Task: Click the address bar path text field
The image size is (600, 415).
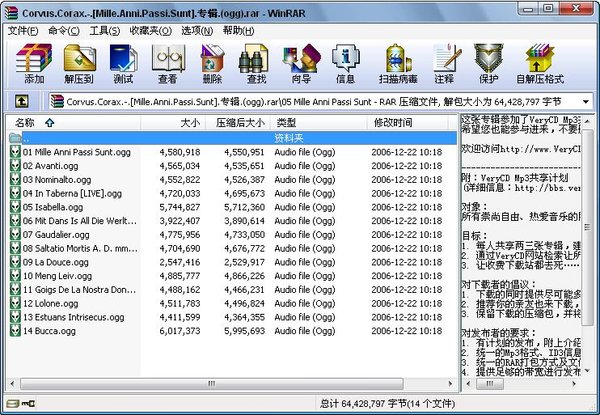Action: pos(314,102)
